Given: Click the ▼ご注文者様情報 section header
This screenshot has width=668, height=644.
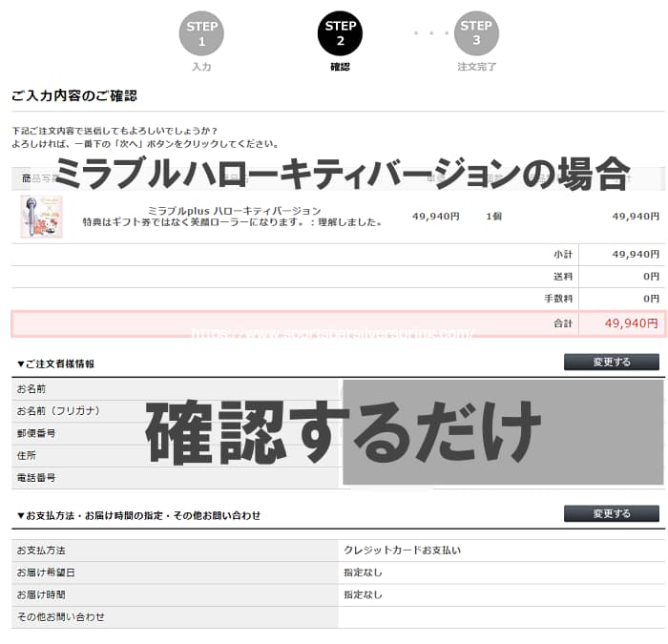Looking at the screenshot, I should point(55,364).
